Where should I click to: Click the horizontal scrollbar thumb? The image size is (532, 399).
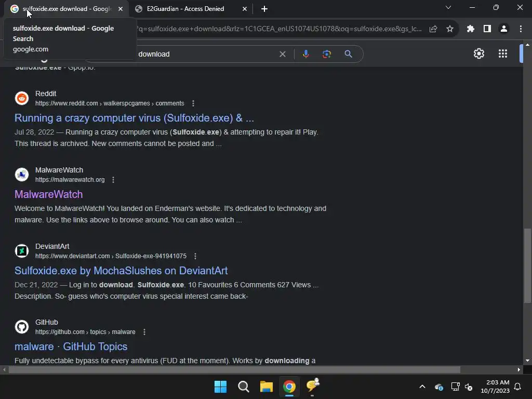[x=234, y=370]
